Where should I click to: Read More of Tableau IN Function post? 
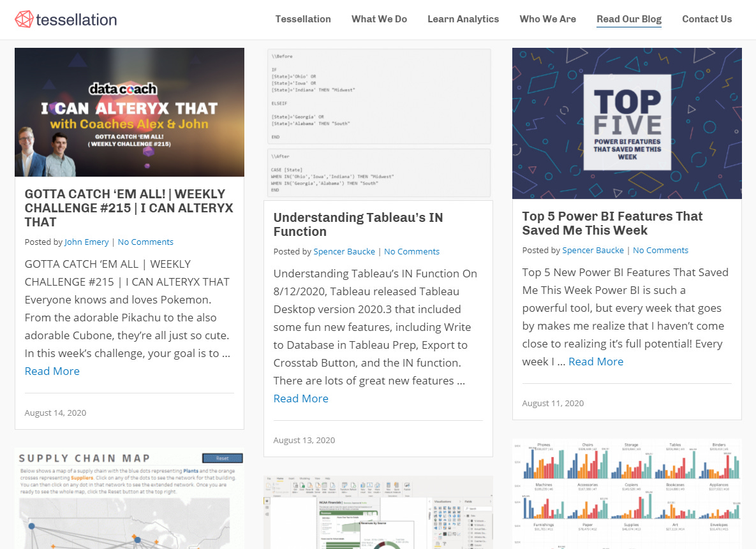coord(301,399)
